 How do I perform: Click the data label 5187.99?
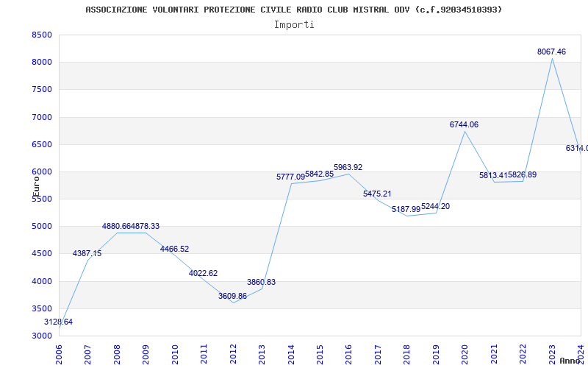[x=406, y=209]
